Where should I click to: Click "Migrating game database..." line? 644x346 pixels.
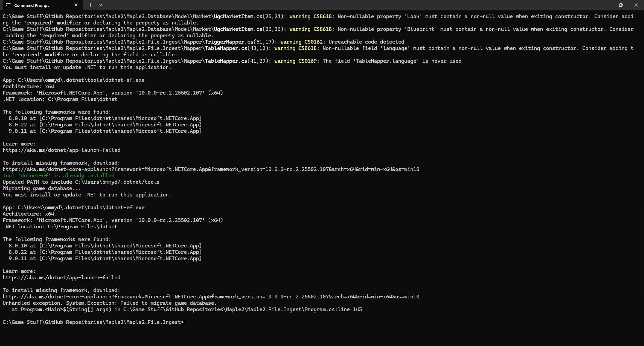(42, 188)
